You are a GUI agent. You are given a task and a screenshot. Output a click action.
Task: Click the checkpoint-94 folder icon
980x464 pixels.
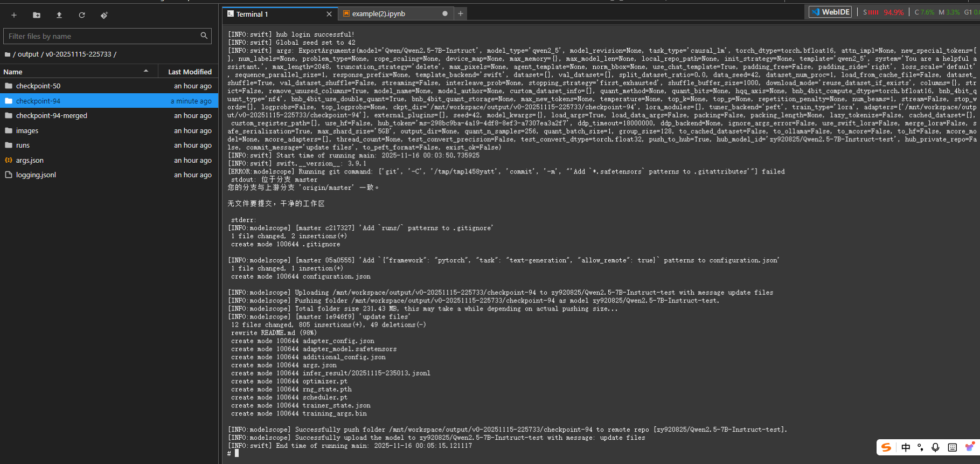point(9,101)
